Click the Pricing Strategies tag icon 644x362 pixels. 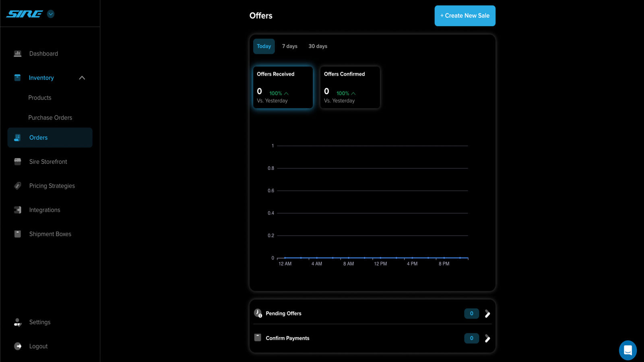coord(18,186)
